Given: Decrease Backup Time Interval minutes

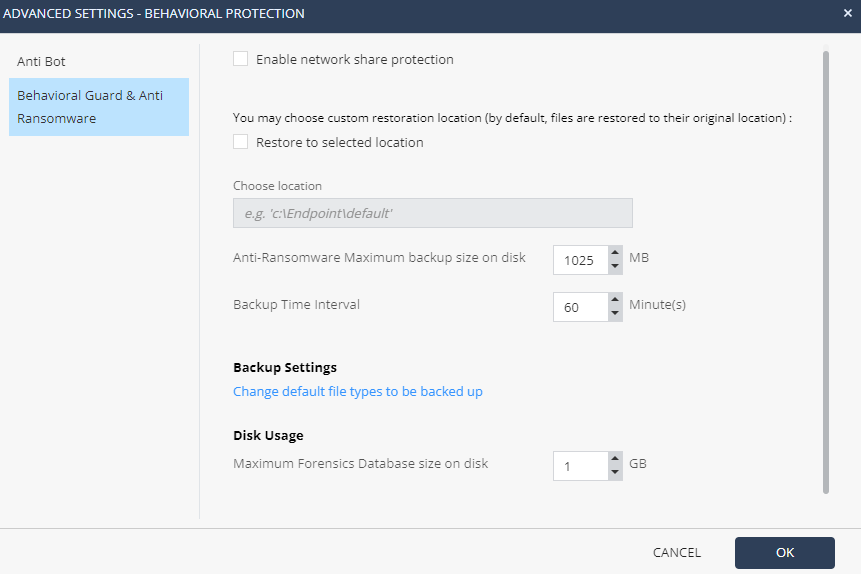Looking at the screenshot, I should tap(615, 314).
